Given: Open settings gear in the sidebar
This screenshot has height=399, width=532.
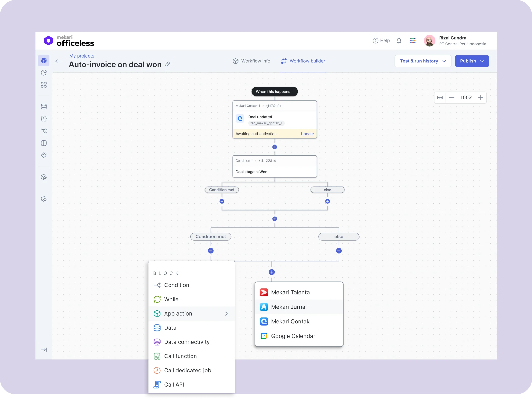Looking at the screenshot, I should (43, 199).
